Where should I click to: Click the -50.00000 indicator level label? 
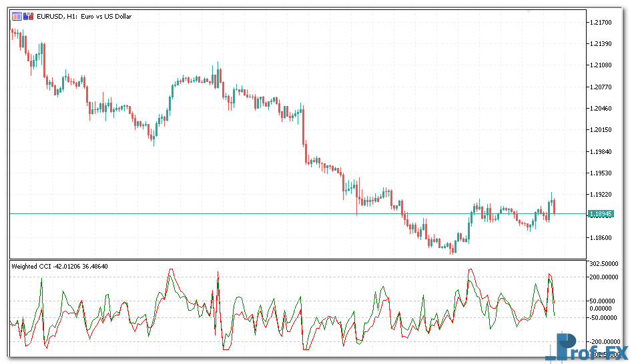(605, 317)
